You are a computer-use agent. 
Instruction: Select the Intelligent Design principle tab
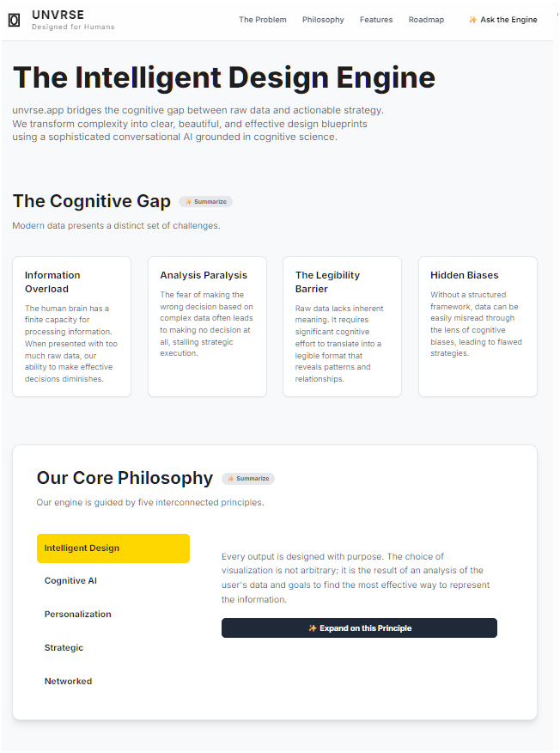[x=113, y=548]
